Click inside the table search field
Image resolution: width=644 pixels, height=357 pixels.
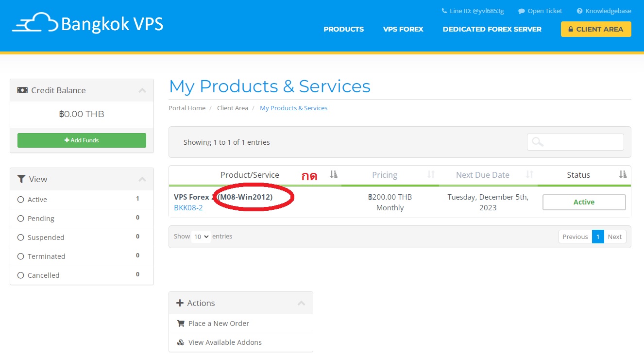(576, 142)
